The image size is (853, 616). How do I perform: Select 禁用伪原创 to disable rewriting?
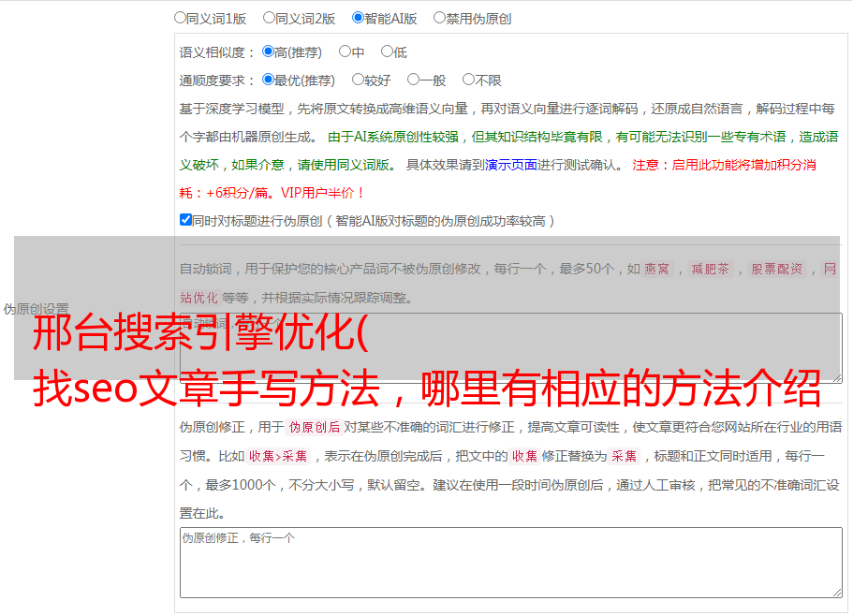439,17
